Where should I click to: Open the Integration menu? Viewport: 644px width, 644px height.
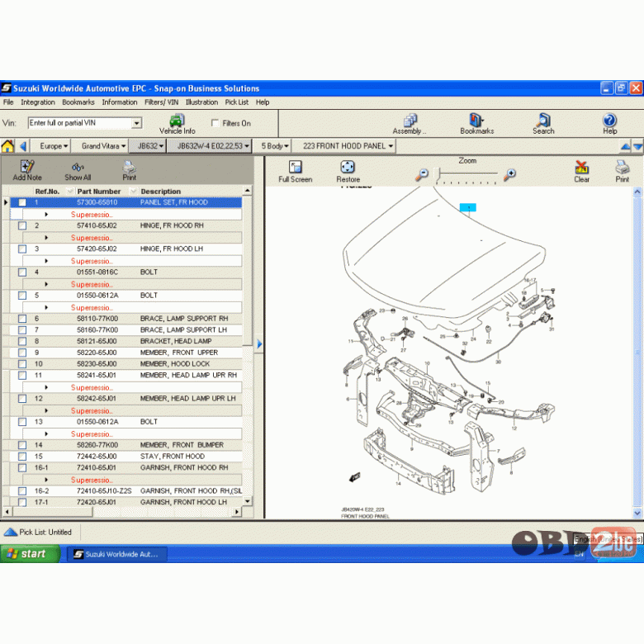coord(38,102)
